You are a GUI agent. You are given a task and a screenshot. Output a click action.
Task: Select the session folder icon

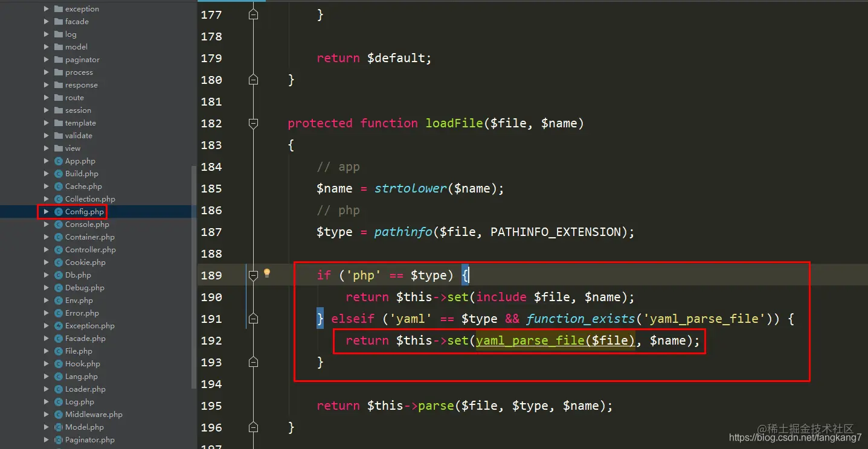[59, 110]
